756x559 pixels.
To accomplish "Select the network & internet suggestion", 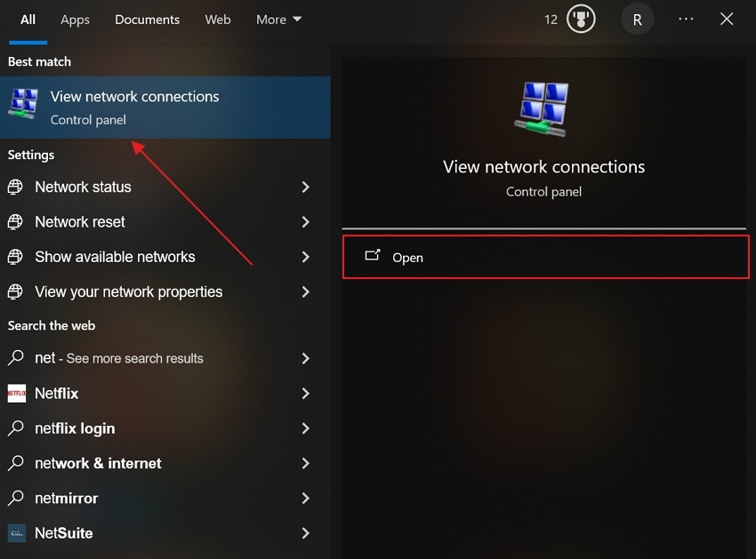I will tap(165, 463).
